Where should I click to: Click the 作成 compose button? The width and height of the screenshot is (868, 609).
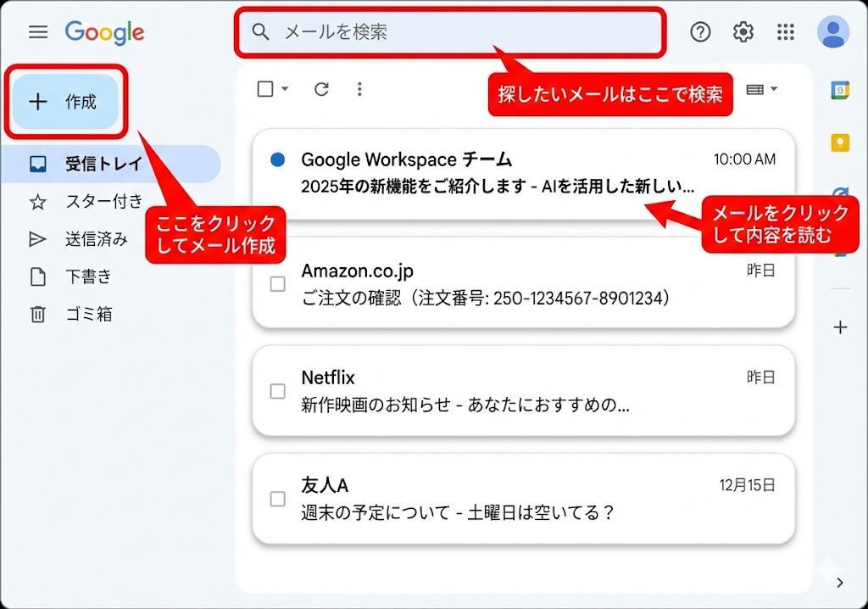pos(66,102)
